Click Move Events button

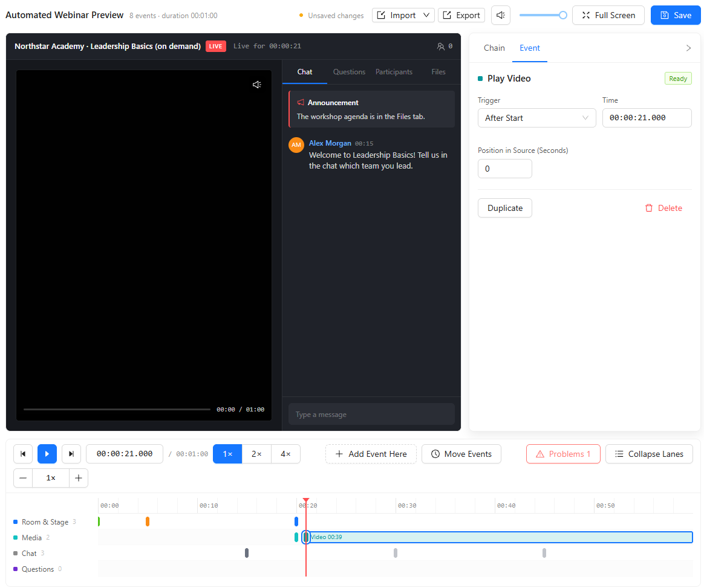click(461, 454)
